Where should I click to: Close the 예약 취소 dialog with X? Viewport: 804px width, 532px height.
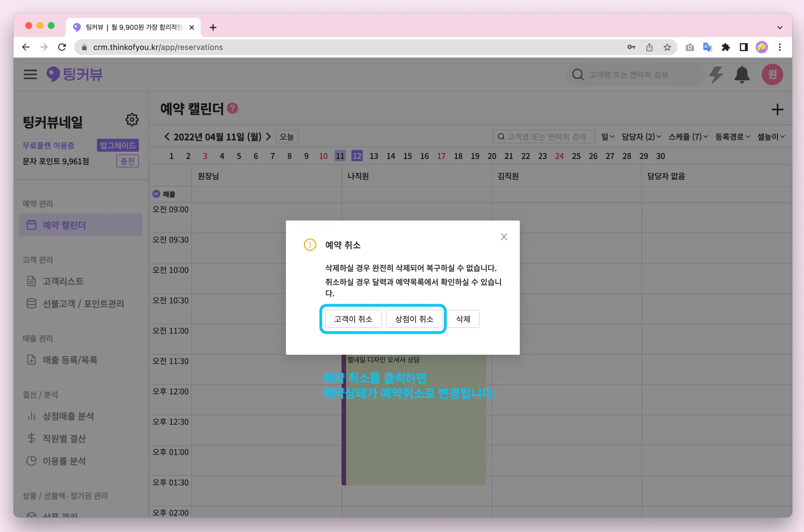pyautogui.click(x=504, y=237)
